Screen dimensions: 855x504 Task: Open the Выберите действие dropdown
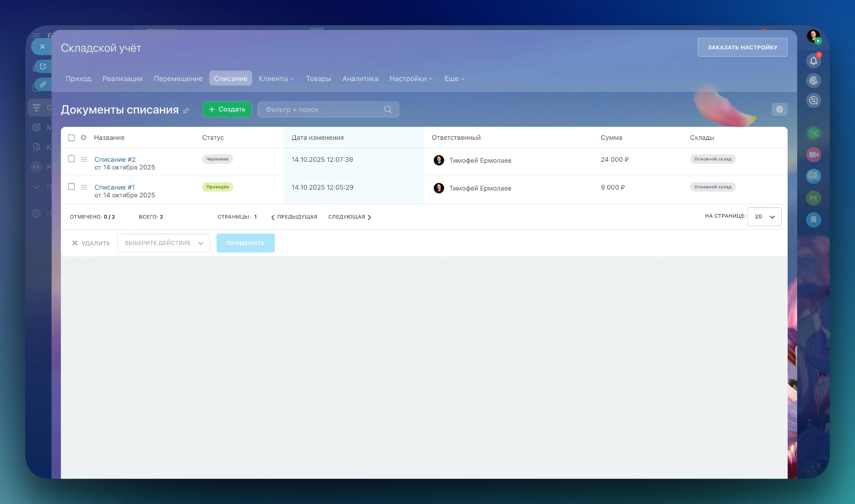coord(163,243)
